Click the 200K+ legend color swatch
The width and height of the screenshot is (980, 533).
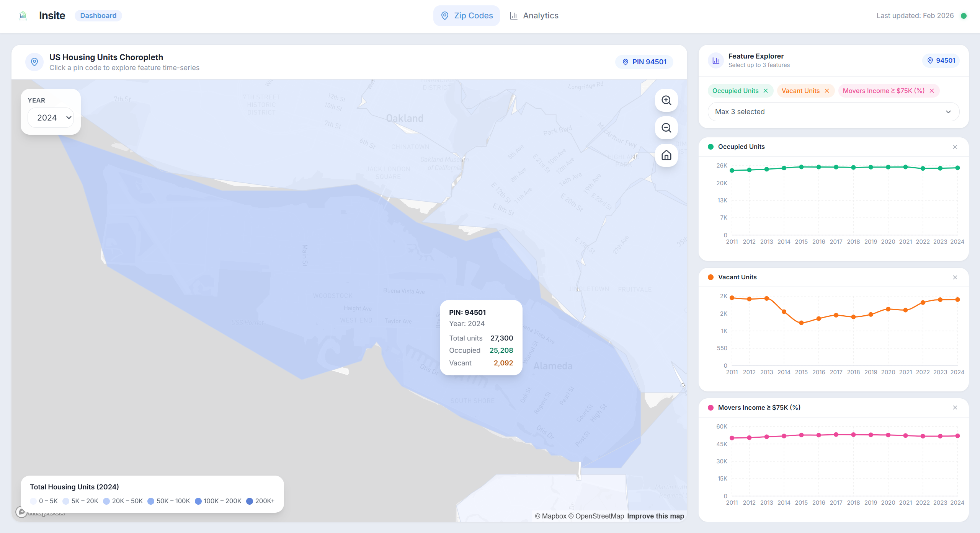(250, 501)
